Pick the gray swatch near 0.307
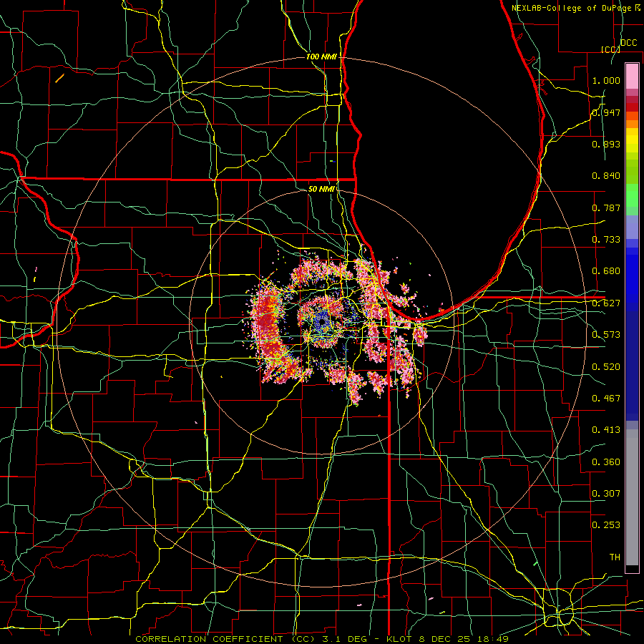This screenshot has height=644, width=644. pyautogui.click(x=632, y=497)
